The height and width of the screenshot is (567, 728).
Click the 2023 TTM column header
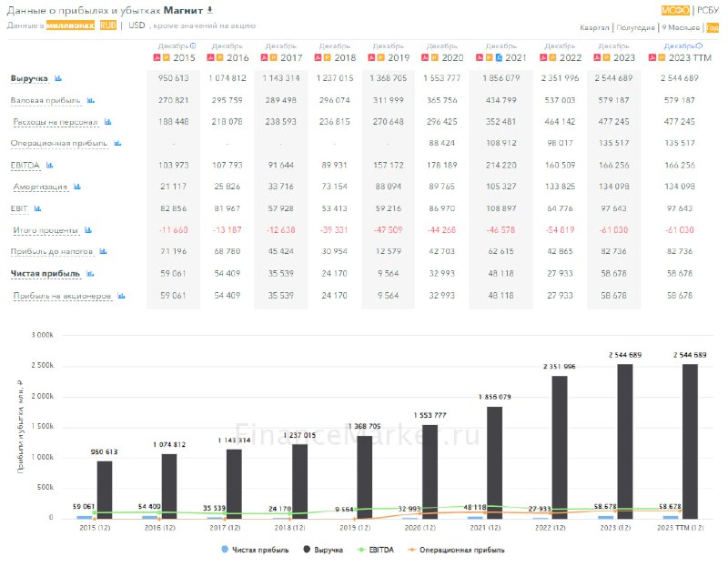(690, 57)
